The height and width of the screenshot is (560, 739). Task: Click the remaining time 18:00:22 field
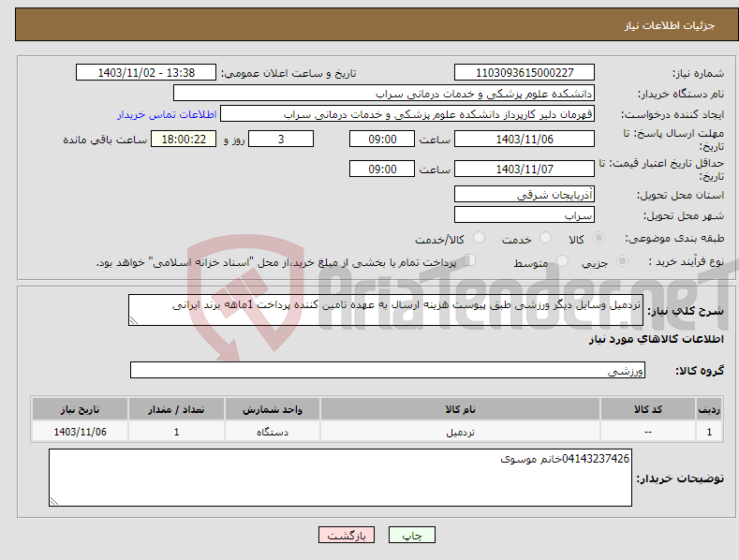tap(184, 139)
